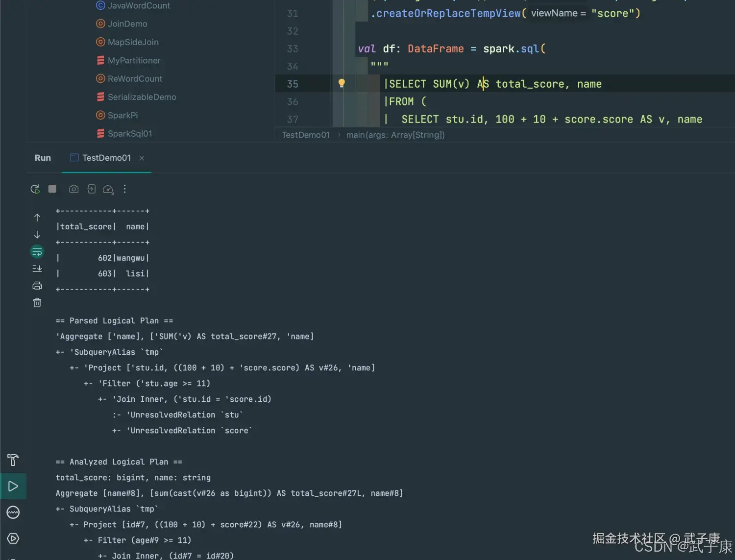
Task: Toggle soft-wrap in console output
Action: click(37, 252)
